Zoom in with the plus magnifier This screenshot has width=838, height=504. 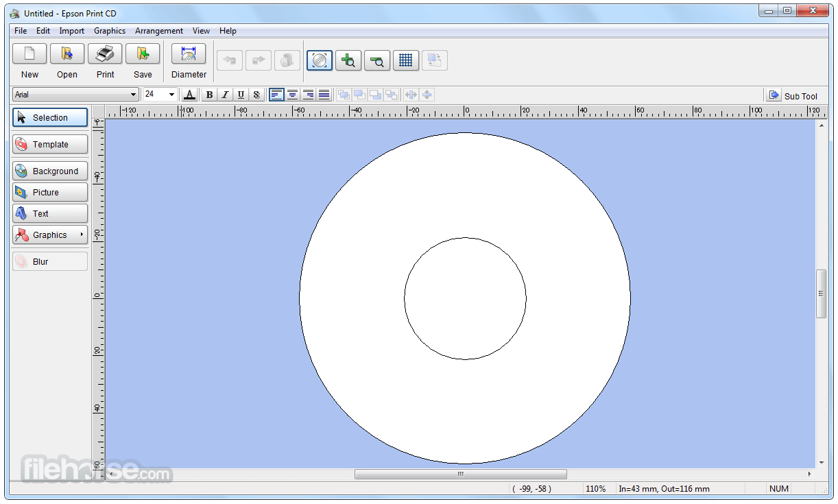(348, 60)
